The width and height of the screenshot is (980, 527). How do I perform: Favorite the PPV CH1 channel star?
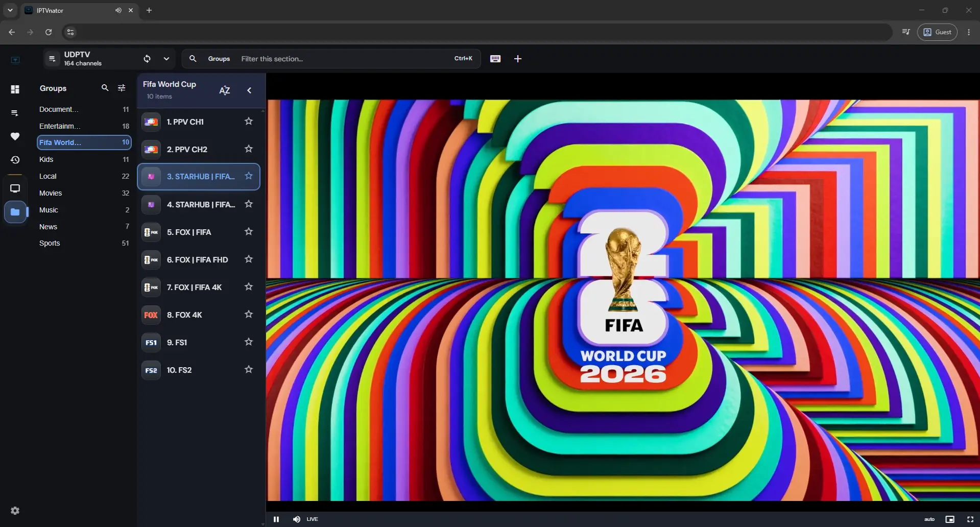pyautogui.click(x=249, y=122)
